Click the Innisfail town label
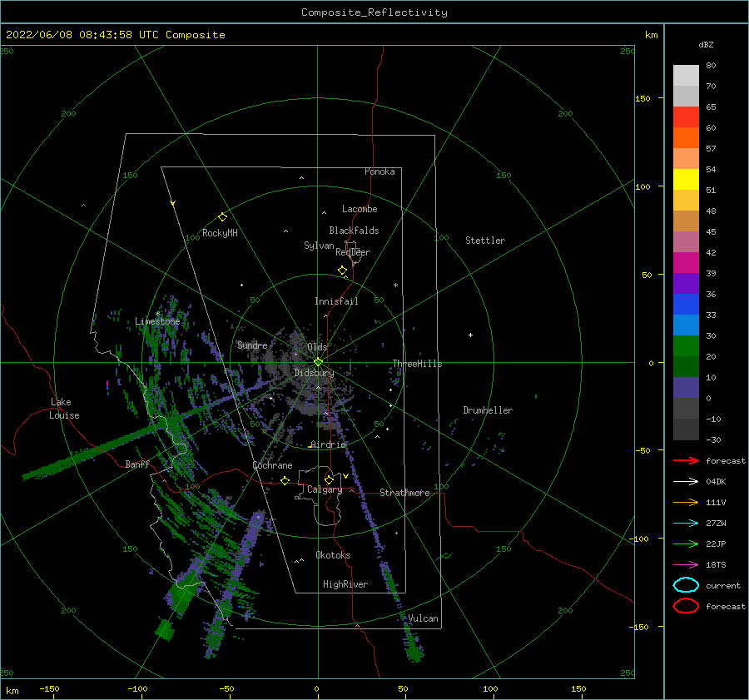Image resolution: width=749 pixels, height=700 pixels. (x=336, y=301)
